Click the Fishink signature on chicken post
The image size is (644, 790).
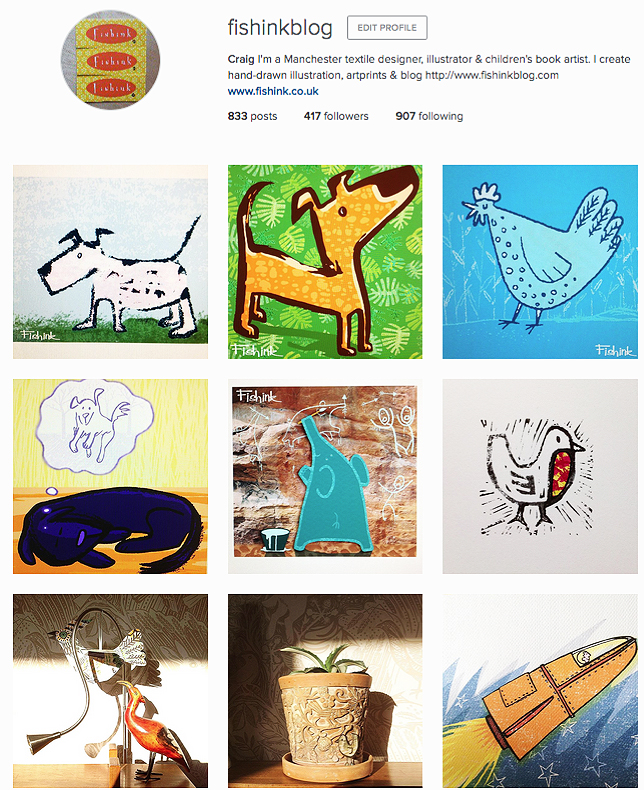tap(615, 350)
